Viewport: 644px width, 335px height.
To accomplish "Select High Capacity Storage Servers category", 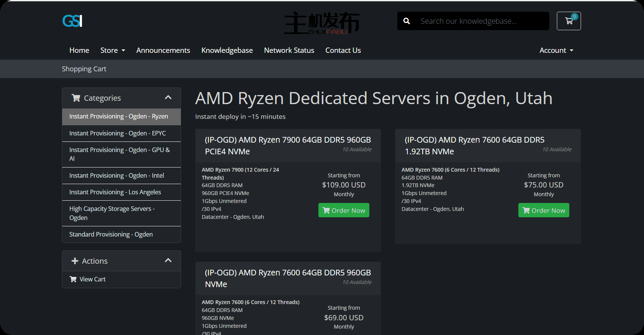I will coord(112,213).
